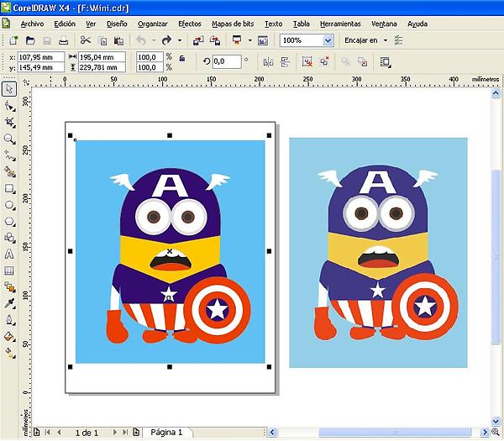This screenshot has height=441, width=504.
Task: Click the Print icon
Action: coord(63,40)
